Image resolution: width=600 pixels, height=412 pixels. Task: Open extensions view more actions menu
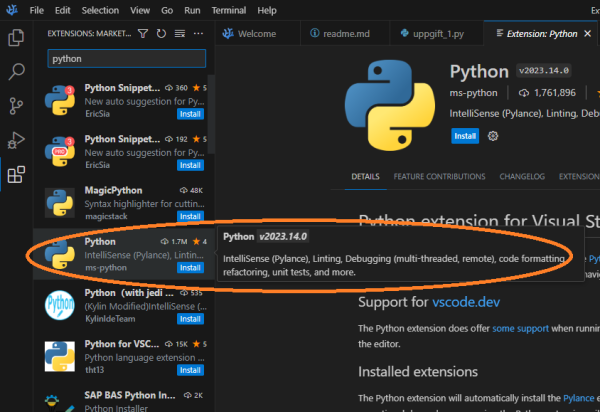[x=198, y=34]
